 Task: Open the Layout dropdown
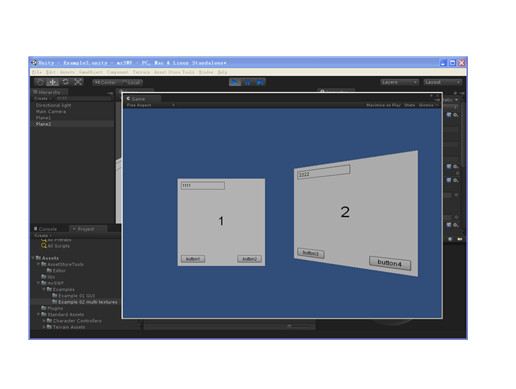(x=443, y=82)
